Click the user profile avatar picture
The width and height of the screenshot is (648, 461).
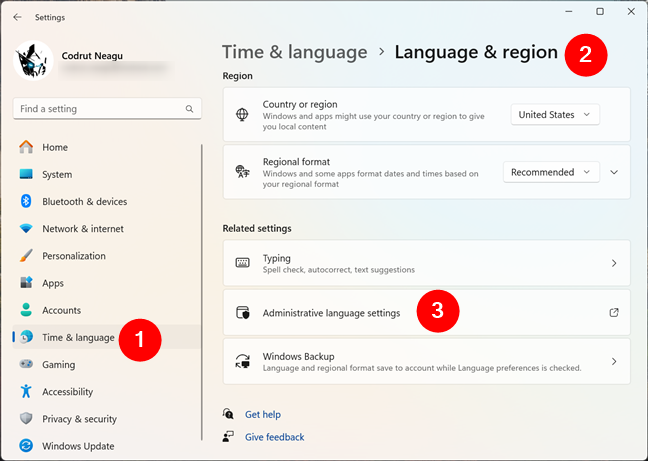click(x=33, y=60)
